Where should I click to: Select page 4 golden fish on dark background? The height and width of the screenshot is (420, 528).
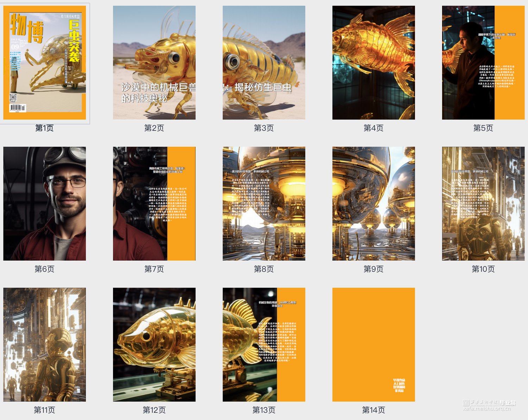(373, 63)
